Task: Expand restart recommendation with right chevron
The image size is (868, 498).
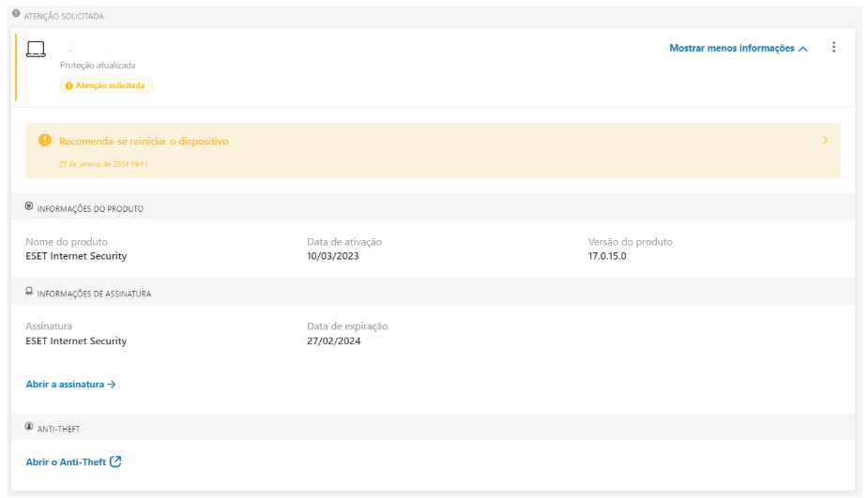Action: coord(825,141)
